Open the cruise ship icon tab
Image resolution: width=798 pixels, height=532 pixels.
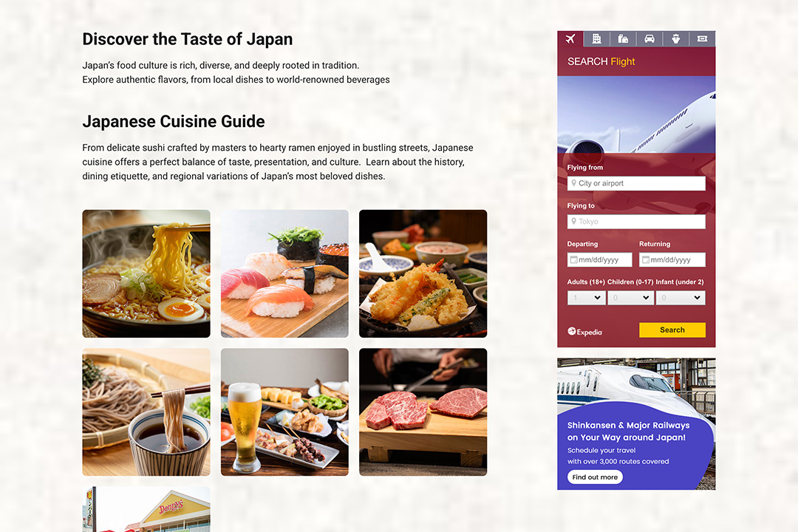(x=676, y=38)
